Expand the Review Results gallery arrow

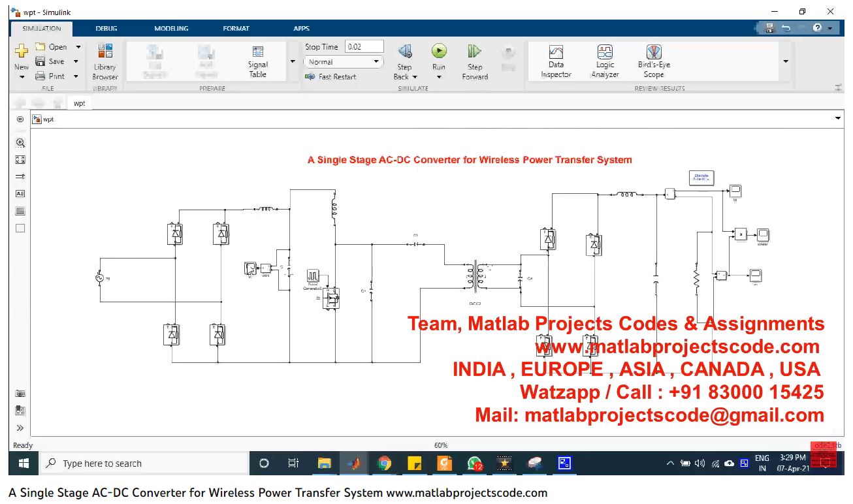point(785,61)
